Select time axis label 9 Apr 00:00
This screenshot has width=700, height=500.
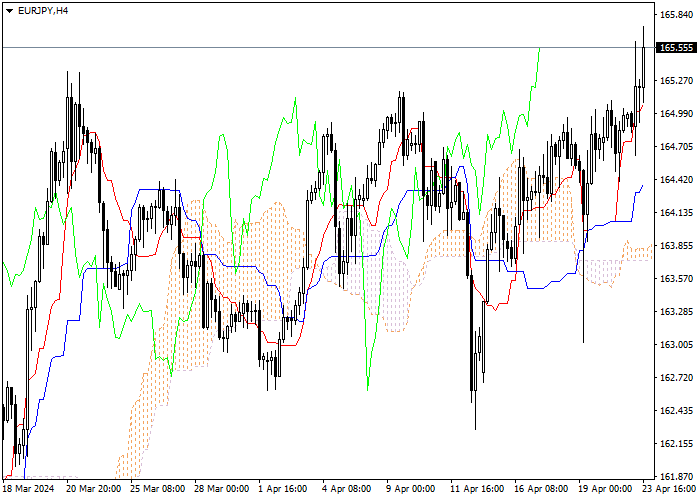[x=411, y=489]
